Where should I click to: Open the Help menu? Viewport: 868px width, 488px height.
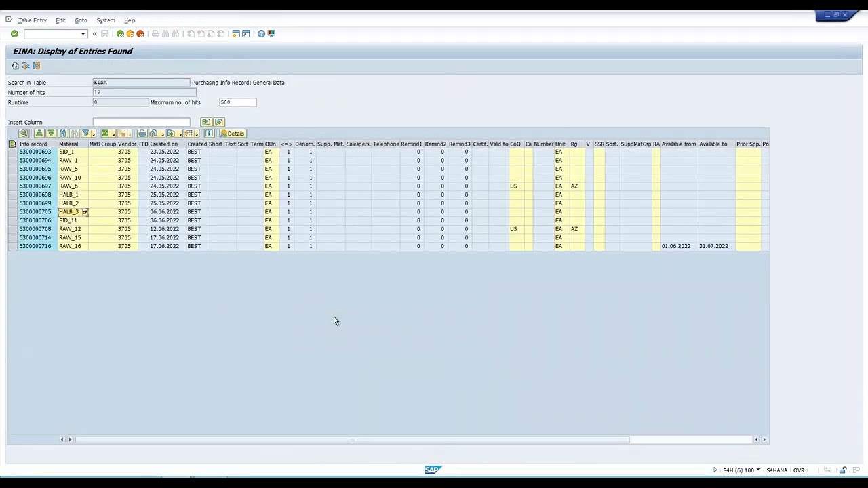(x=130, y=20)
